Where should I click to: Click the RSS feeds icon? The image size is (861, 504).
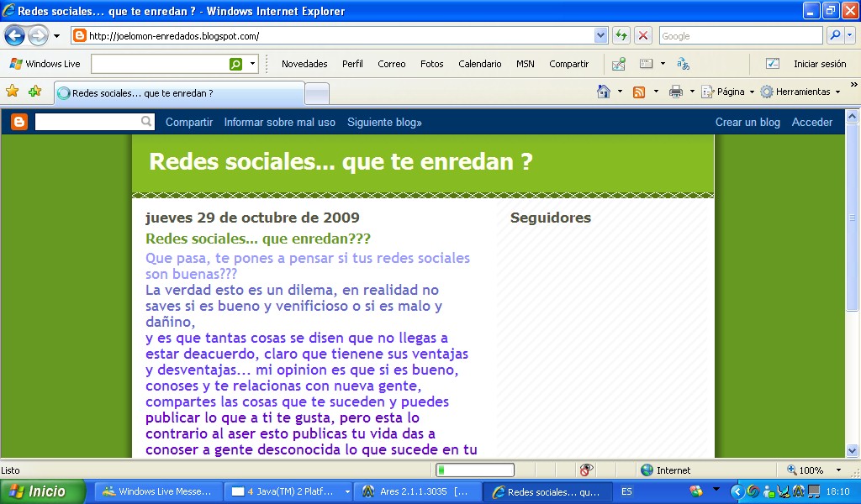pyautogui.click(x=639, y=92)
